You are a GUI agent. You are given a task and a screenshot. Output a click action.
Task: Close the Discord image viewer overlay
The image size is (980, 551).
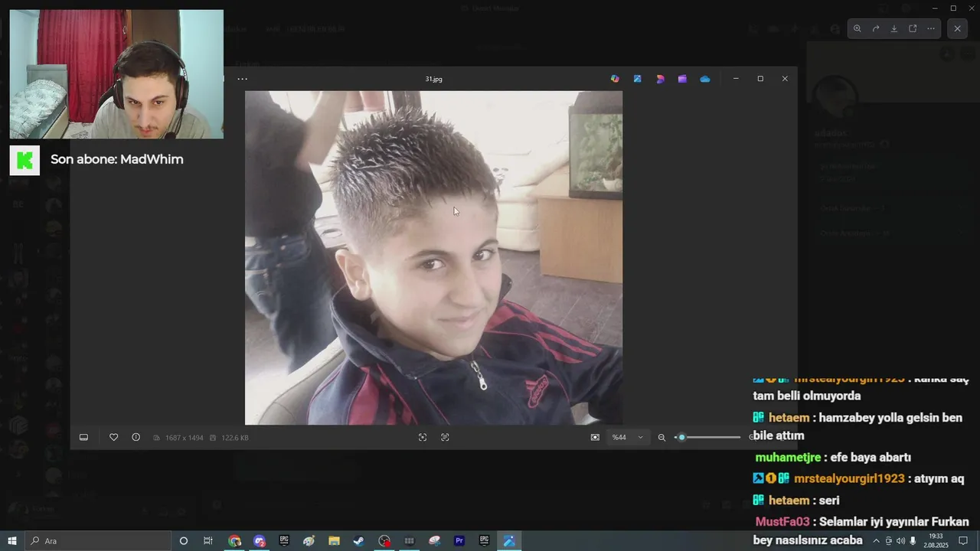pos(957,28)
